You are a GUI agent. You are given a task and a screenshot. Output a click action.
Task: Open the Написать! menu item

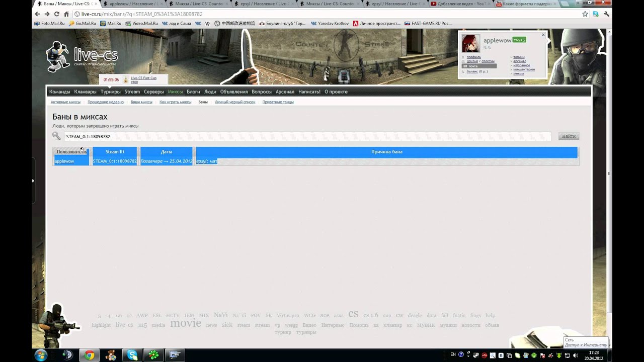[309, 92]
